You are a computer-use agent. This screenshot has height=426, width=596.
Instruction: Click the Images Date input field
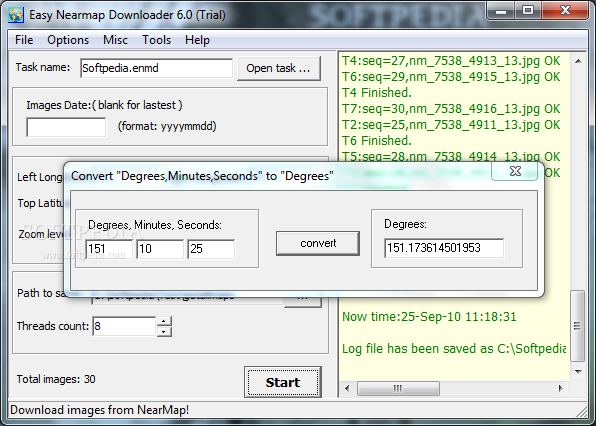pos(66,127)
